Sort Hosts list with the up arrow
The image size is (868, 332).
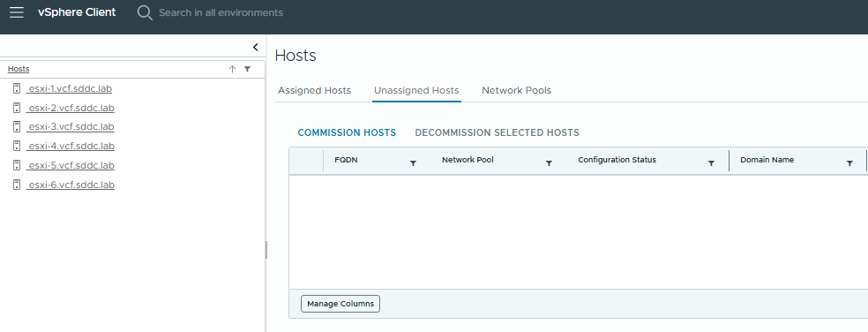[233, 69]
